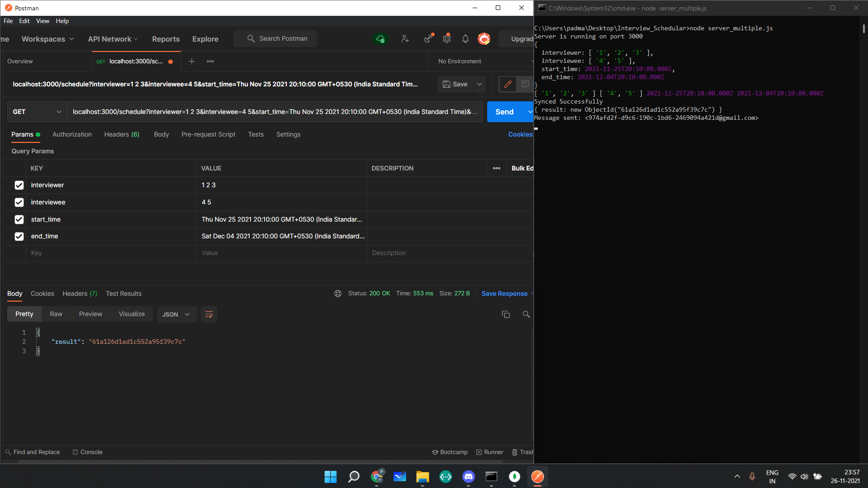Uncheck the interviewer query param
This screenshot has height=488, width=868.
click(19, 185)
